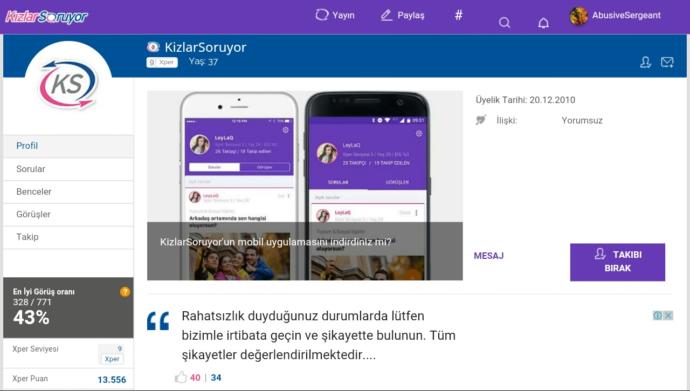The image size is (690, 391).
Task: Open the Yayın feed
Action: (x=335, y=15)
